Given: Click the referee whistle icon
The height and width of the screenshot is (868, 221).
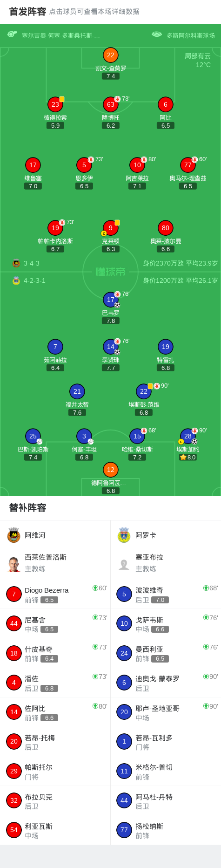Looking at the screenshot, I should [x=12, y=34].
